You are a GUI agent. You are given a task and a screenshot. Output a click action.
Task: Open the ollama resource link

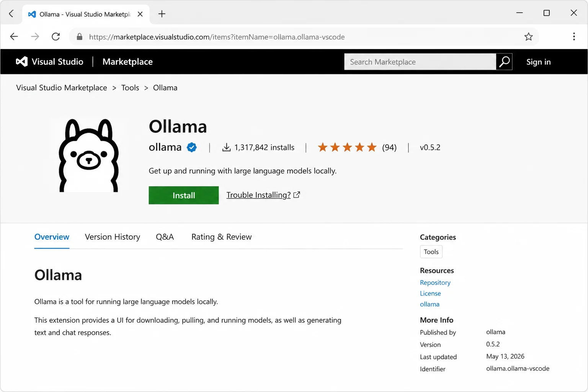[430, 304]
